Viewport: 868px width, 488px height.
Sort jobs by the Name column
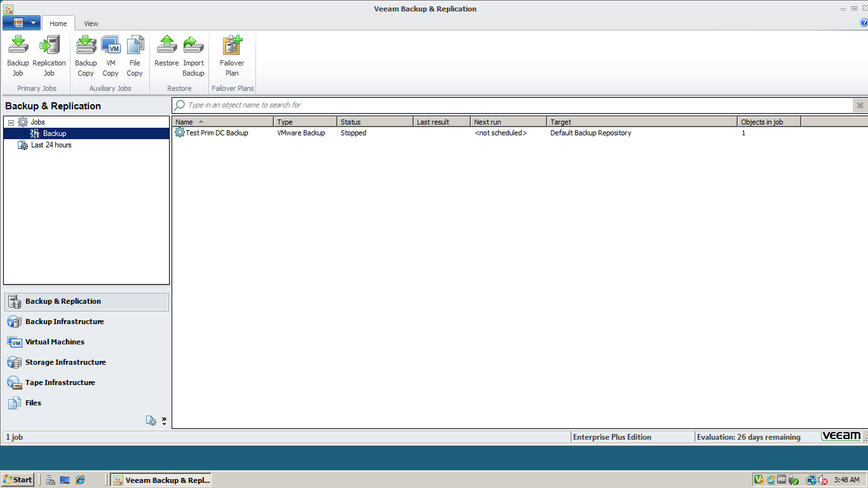tap(222, 122)
